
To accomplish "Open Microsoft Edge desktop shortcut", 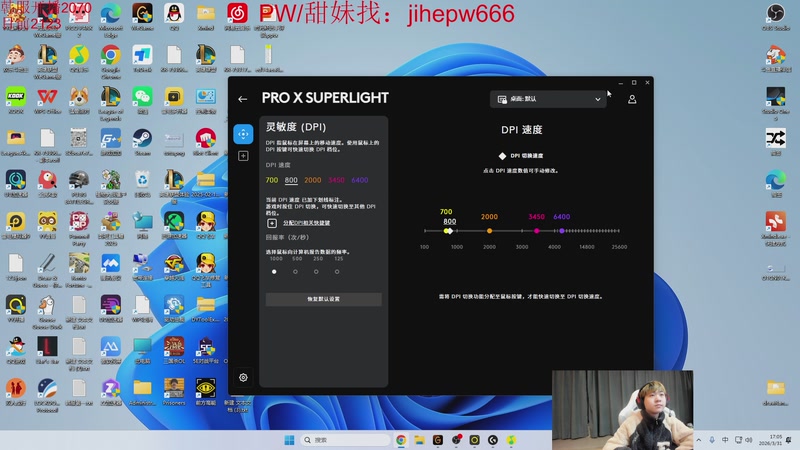I will point(111,19).
